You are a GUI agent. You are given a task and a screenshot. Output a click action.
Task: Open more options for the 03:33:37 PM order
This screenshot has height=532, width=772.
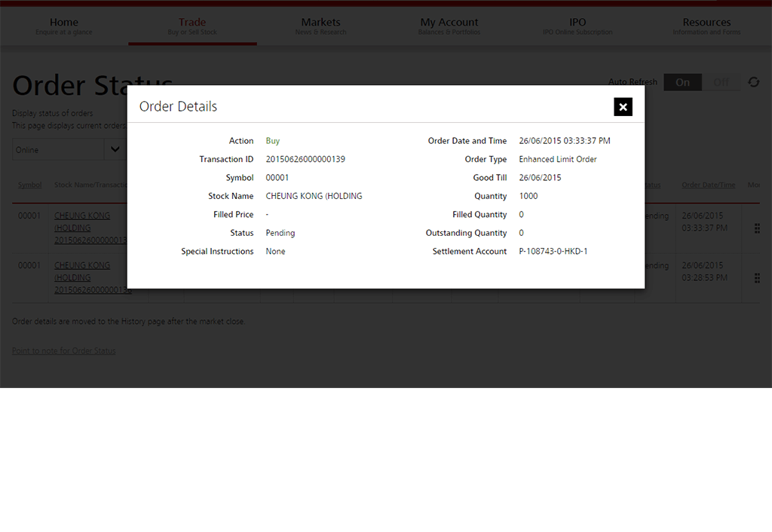tap(757, 228)
